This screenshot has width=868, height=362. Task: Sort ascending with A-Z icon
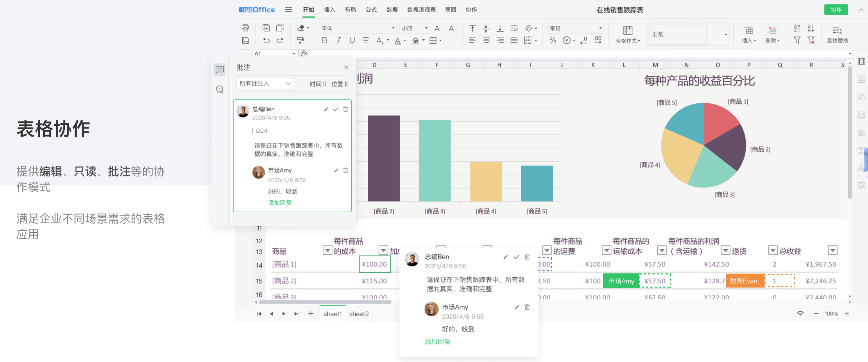pyautogui.click(x=797, y=28)
